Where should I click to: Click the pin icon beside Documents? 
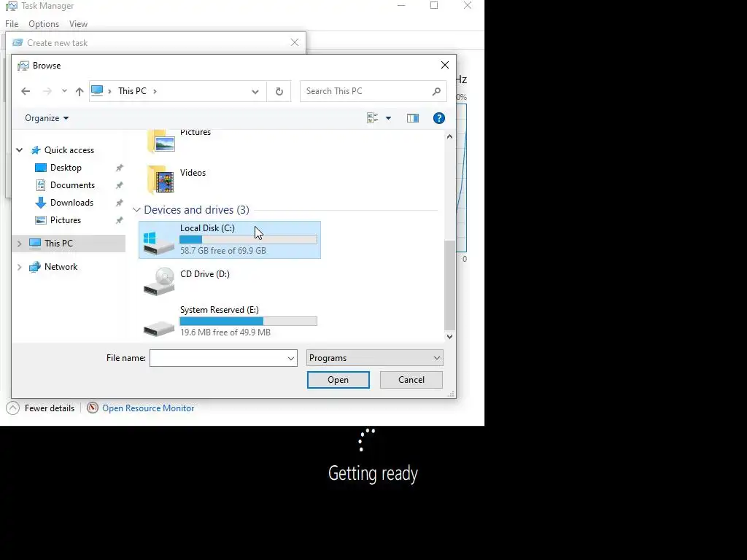coord(120,184)
